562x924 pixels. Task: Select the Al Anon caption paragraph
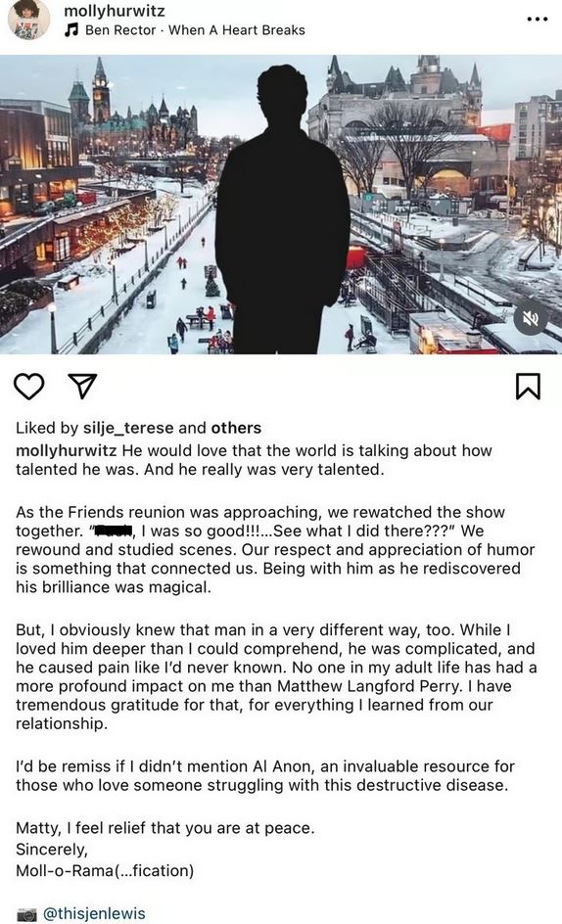[x=265, y=775]
